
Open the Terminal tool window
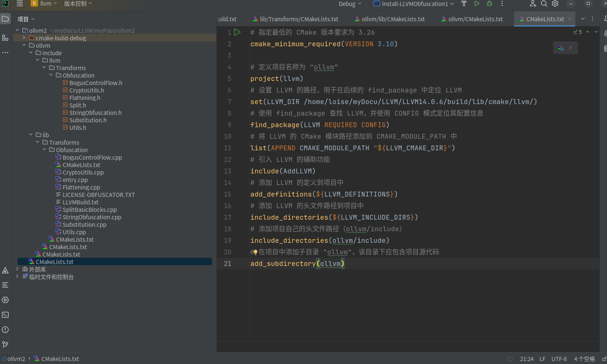point(5,315)
